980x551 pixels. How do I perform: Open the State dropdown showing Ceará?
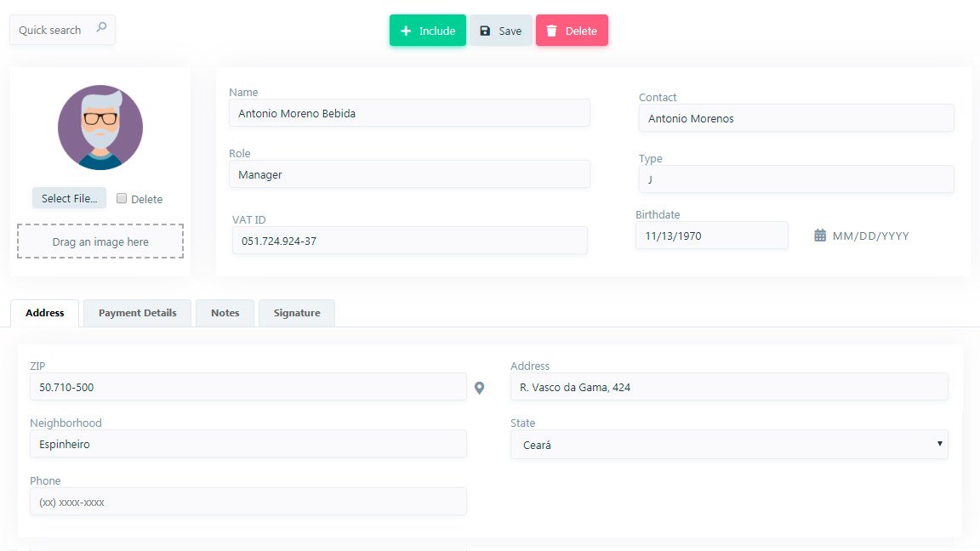point(729,445)
